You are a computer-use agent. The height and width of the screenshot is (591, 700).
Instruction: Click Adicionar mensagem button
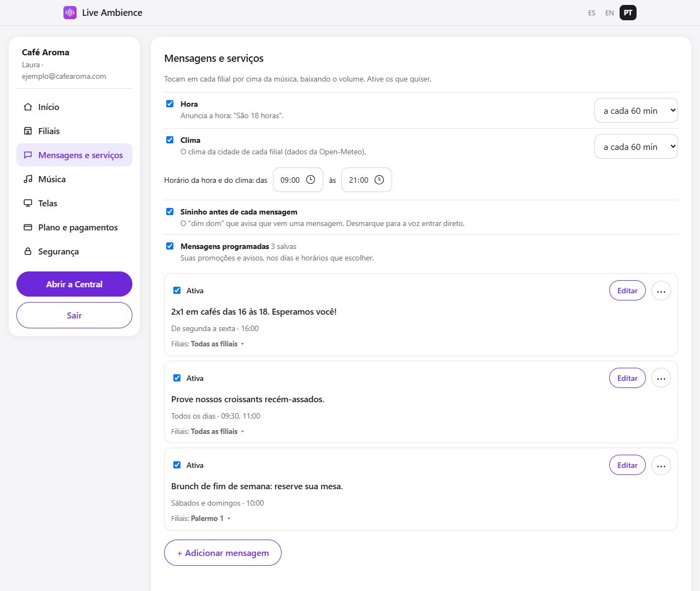coord(223,553)
